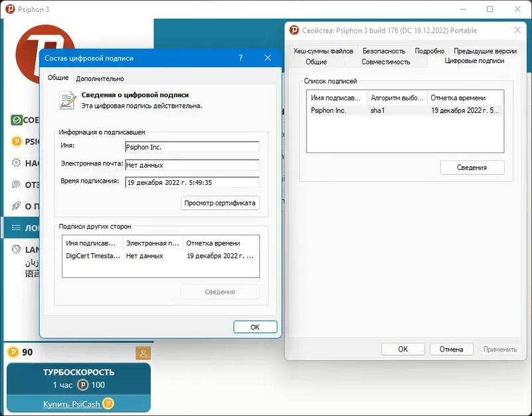Switch to the Хеш-суммы файлов tab

click(x=324, y=50)
